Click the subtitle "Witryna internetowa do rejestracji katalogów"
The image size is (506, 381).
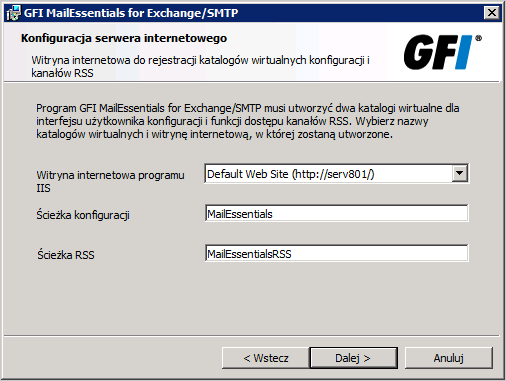click(x=200, y=67)
